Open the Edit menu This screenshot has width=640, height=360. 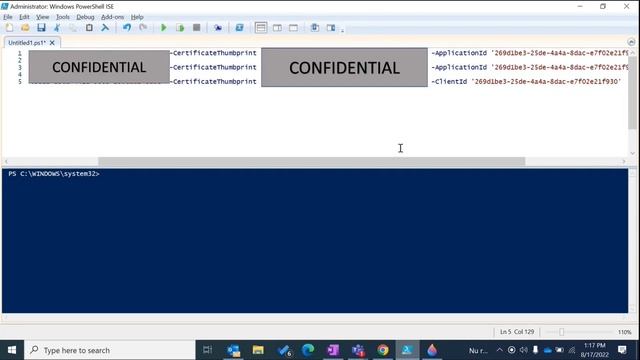(x=24, y=17)
